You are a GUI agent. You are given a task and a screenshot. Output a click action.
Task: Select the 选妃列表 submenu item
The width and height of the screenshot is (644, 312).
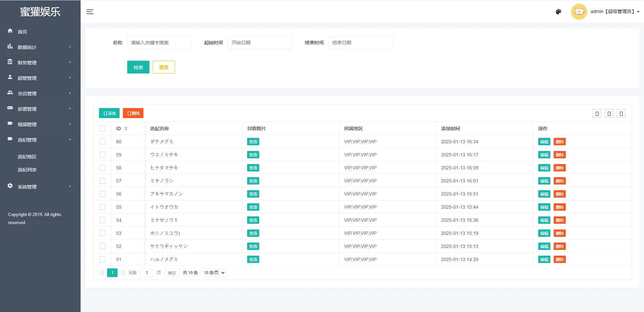tap(27, 170)
